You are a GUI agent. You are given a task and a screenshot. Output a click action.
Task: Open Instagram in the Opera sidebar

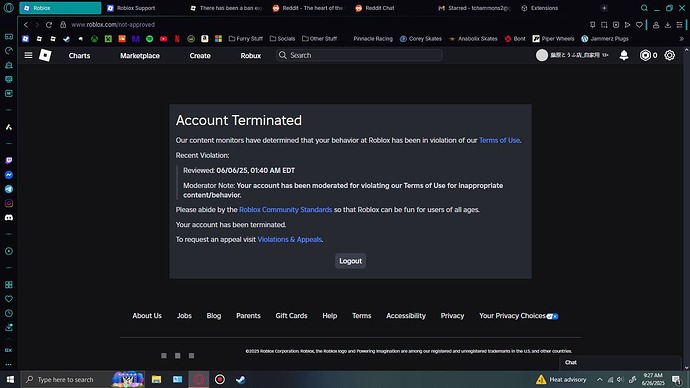(9, 203)
